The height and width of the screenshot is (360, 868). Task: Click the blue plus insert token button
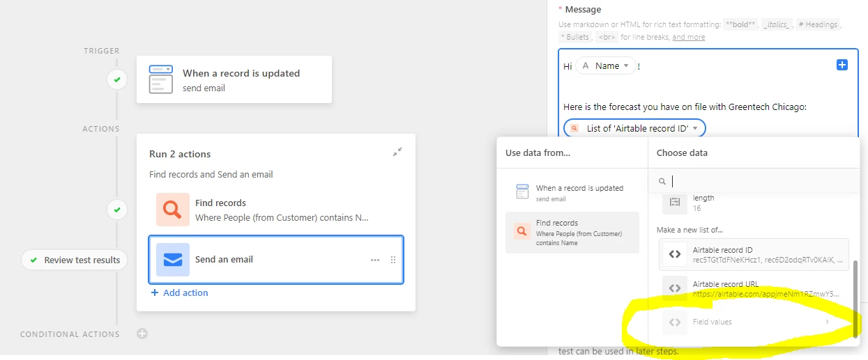tap(842, 65)
